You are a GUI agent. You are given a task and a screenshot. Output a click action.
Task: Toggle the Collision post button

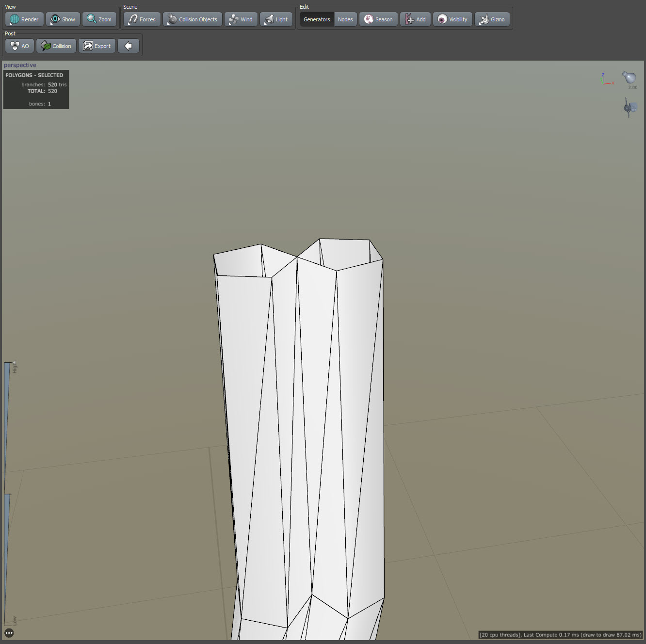click(56, 46)
